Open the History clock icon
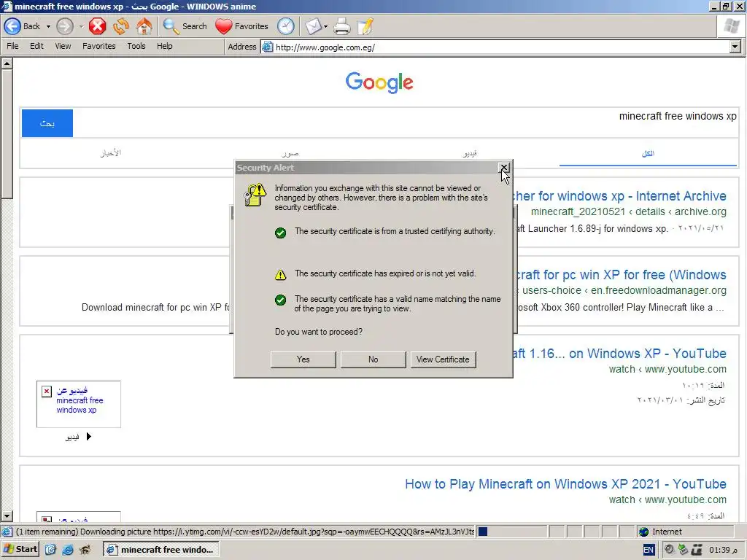This screenshot has height=560, width=747. pos(286,26)
